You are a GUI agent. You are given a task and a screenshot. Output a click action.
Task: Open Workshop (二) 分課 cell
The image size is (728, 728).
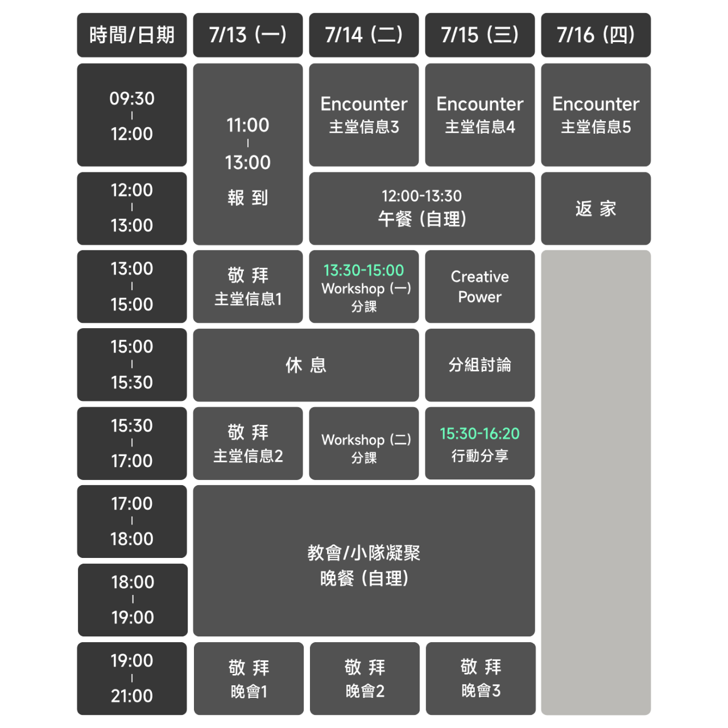[x=364, y=443]
